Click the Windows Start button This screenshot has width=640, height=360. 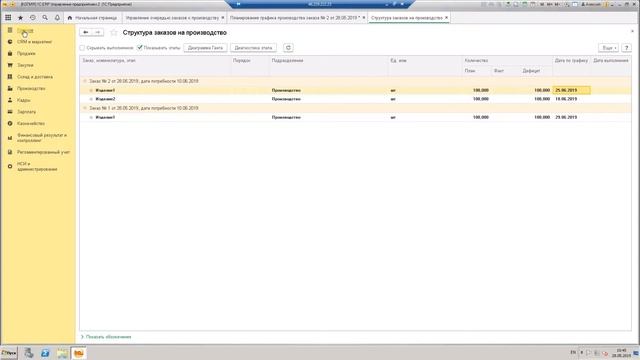coord(9,353)
